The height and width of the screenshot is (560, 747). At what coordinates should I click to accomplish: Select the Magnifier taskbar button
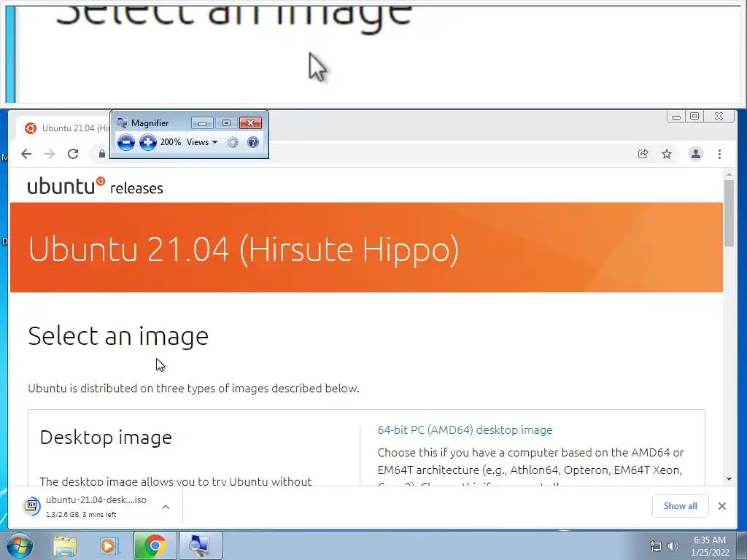click(x=200, y=545)
